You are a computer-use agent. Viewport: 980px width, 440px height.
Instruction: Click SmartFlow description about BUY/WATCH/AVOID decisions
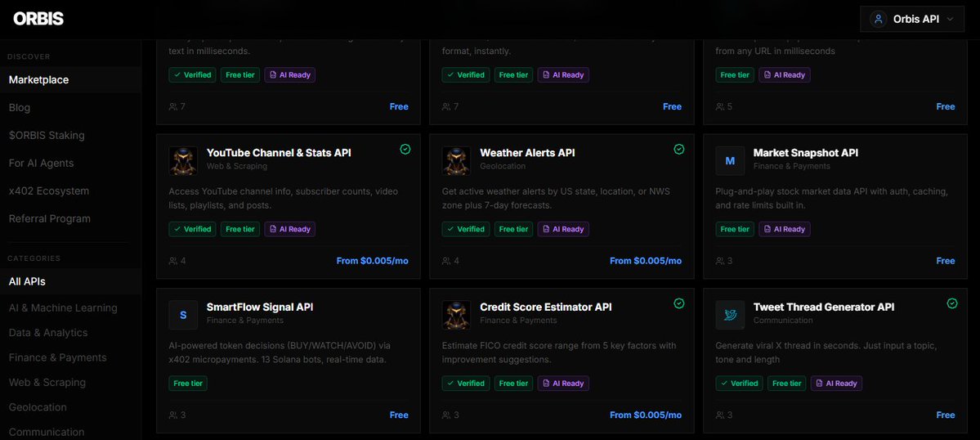click(278, 352)
